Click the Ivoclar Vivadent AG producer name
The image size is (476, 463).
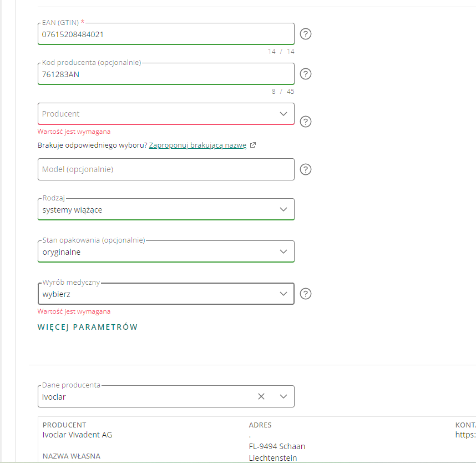point(77,435)
